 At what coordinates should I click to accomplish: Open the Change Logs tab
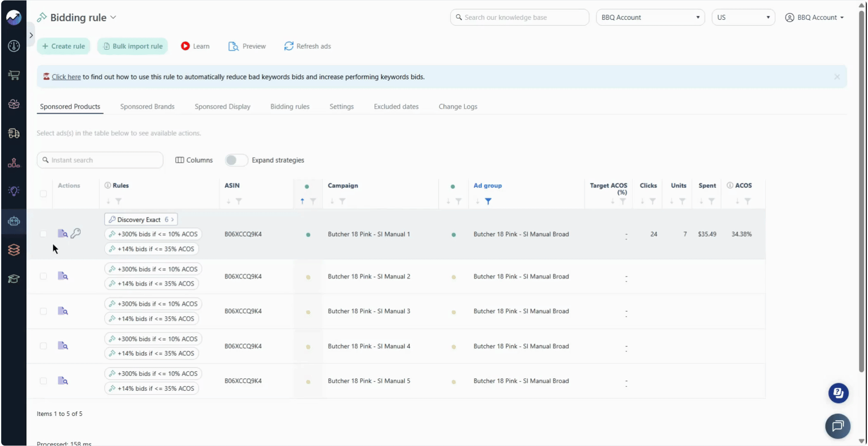coord(458,107)
